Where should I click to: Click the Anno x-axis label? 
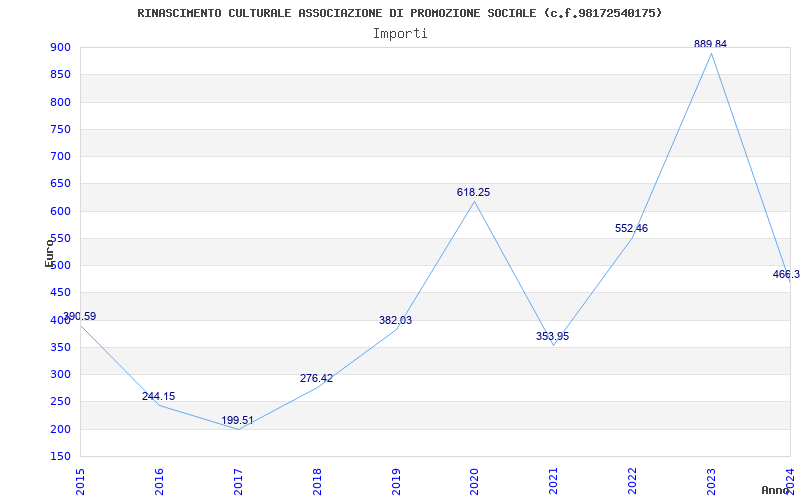(776, 490)
